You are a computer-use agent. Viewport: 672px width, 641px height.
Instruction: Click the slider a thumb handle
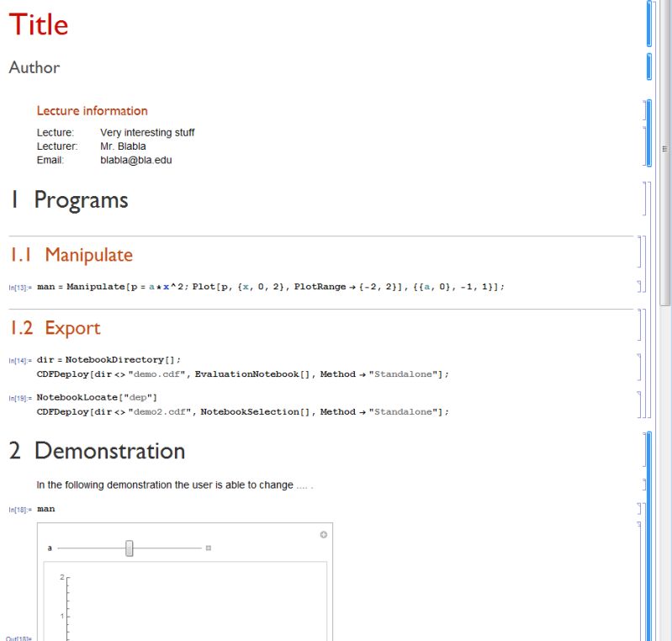coord(129,548)
